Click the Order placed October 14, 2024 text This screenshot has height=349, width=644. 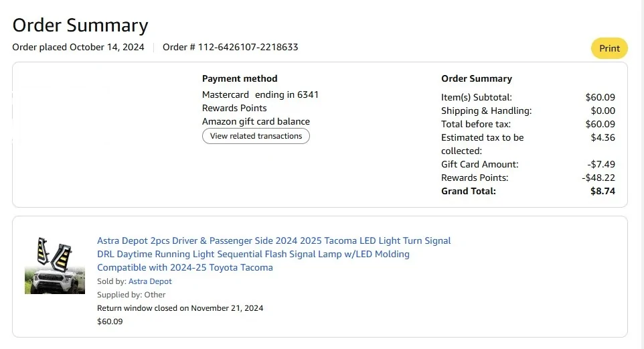click(78, 48)
